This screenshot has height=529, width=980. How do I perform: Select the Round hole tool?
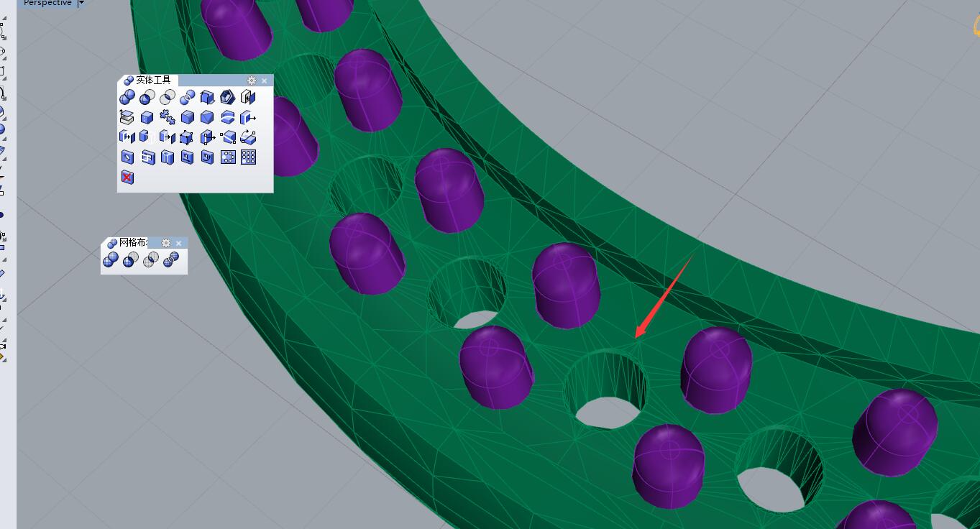[x=127, y=157]
